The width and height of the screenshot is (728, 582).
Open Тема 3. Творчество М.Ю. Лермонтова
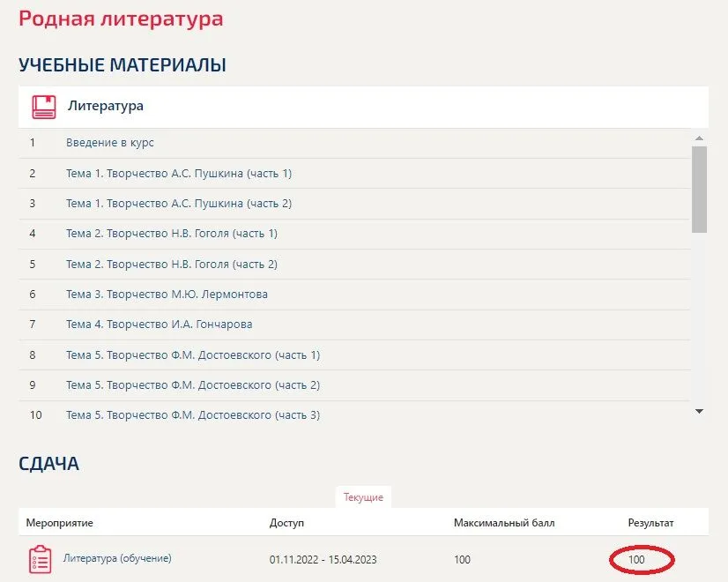click(x=167, y=295)
